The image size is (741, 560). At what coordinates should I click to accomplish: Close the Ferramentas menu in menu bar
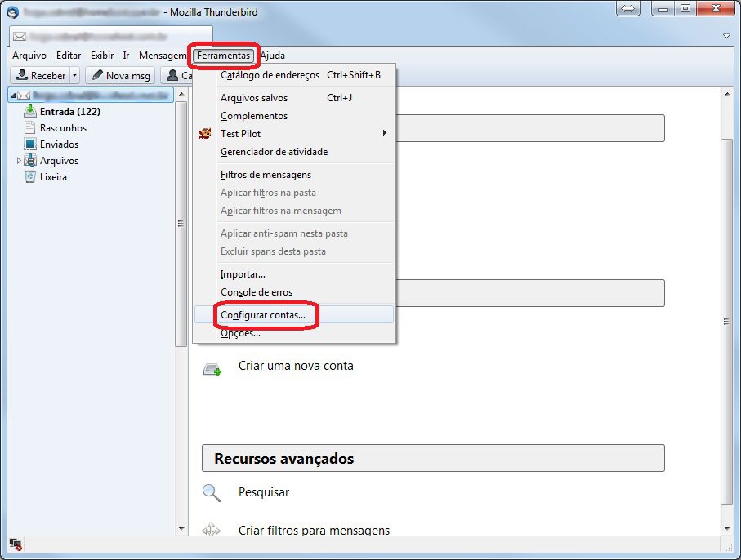pyautogui.click(x=223, y=56)
